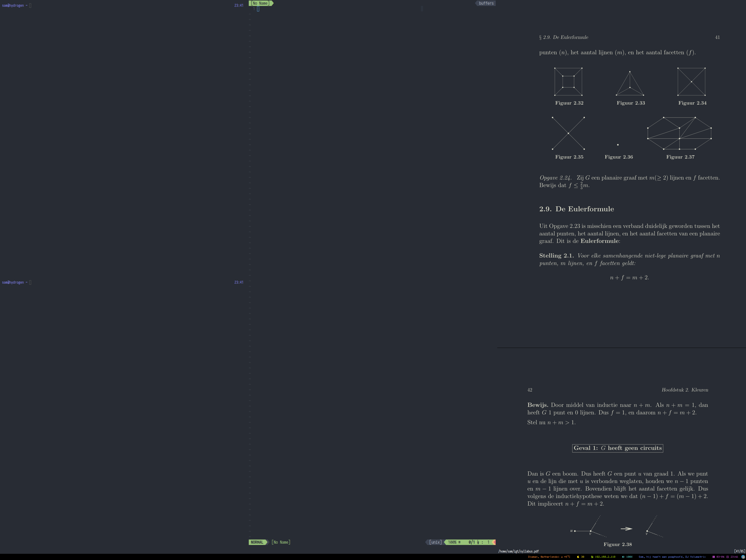Click the PDF page indicator [41/85]
Viewport: 746px width, 560px height.
coord(739,551)
